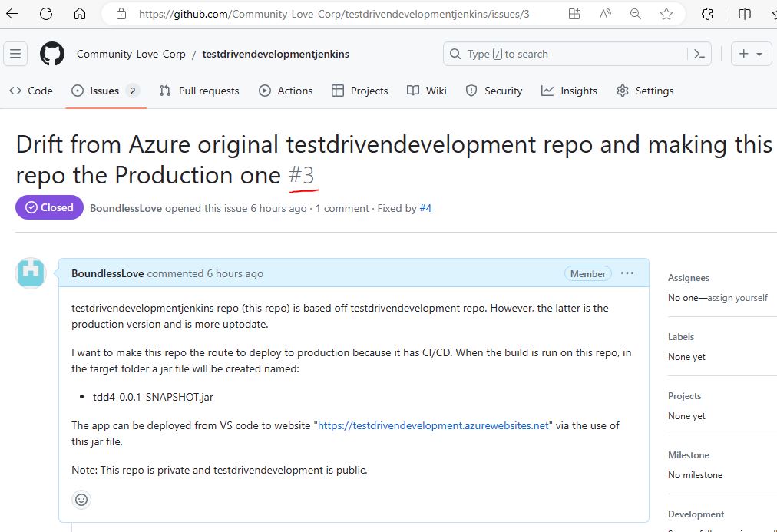Open the browser extensions puzzle icon

708,14
